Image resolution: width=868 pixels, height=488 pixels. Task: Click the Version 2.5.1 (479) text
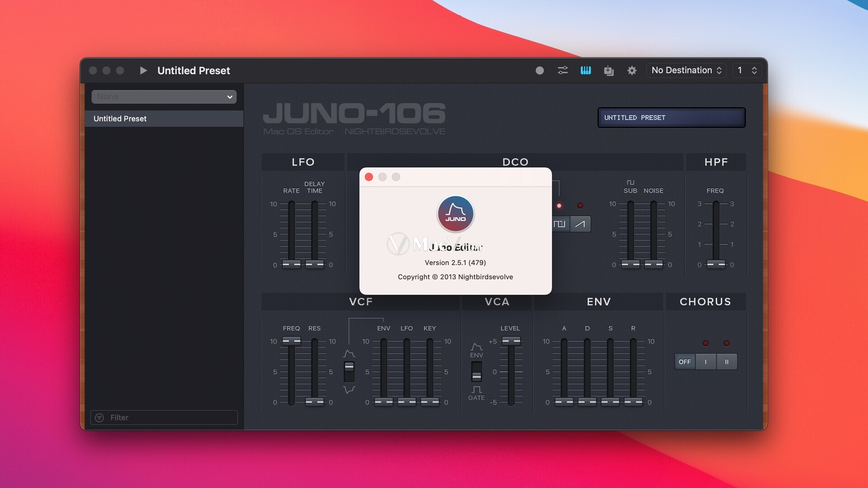pos(455,263)
